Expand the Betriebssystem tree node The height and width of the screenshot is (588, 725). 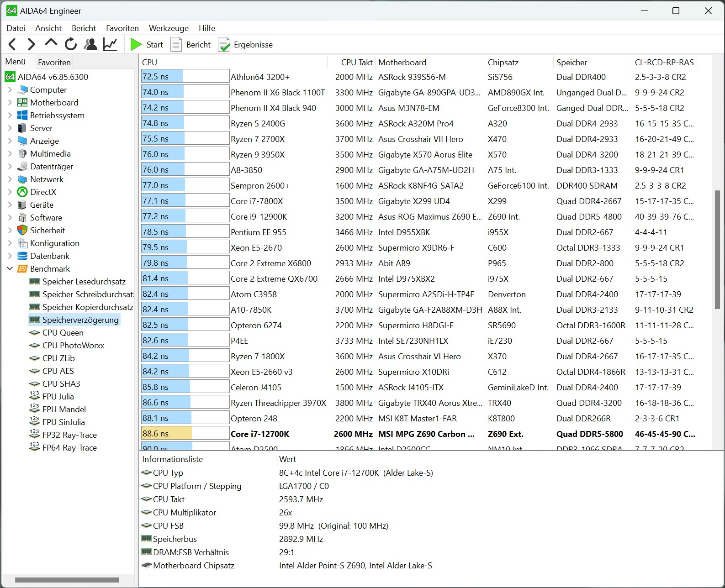[x=10, y=115]
